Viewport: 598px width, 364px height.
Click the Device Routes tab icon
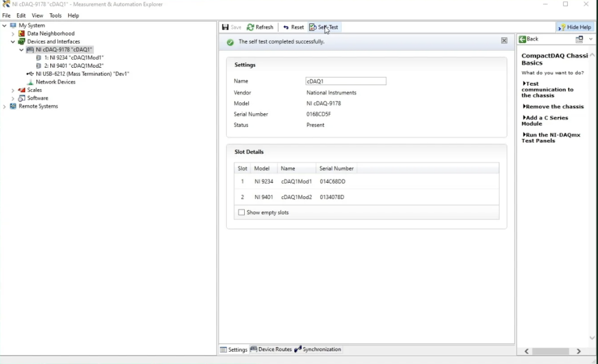253,349
